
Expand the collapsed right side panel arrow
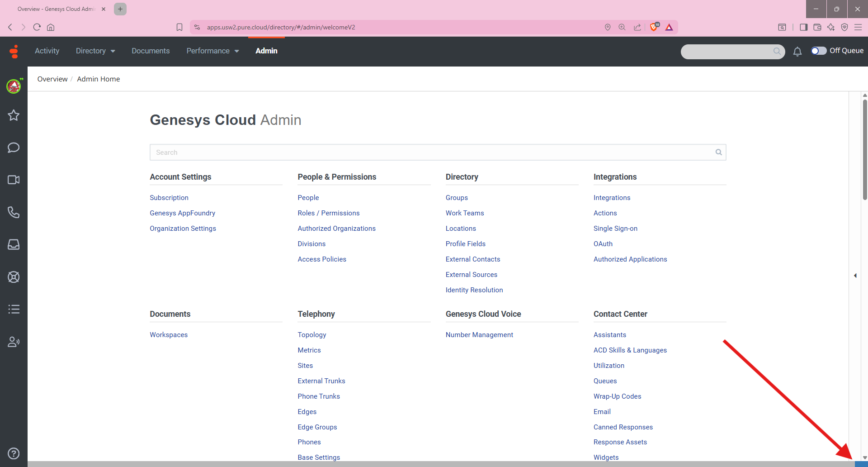click(855, 276)
